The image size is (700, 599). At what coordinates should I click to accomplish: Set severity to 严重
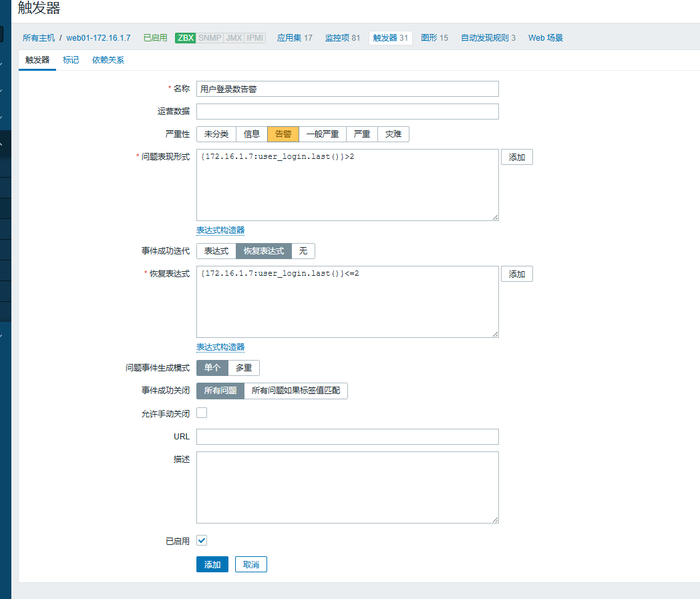[361, 134]
